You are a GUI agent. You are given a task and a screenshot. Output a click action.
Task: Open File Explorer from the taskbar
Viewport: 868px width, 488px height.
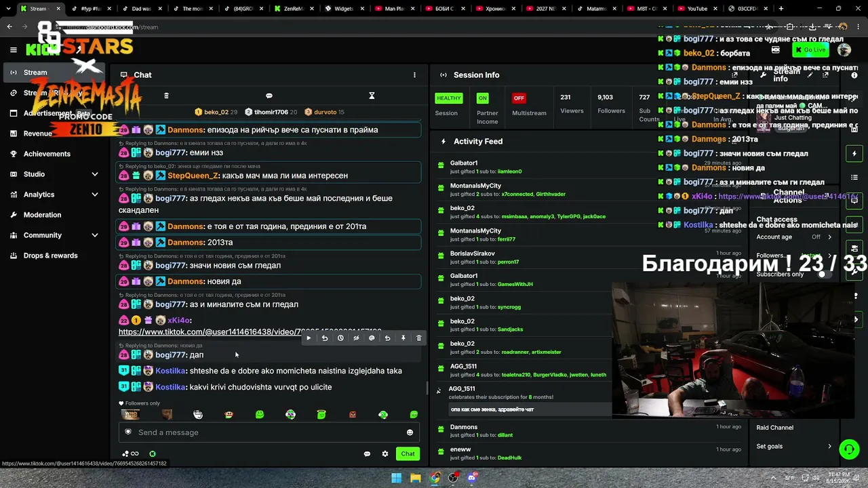tap(416, 478)
